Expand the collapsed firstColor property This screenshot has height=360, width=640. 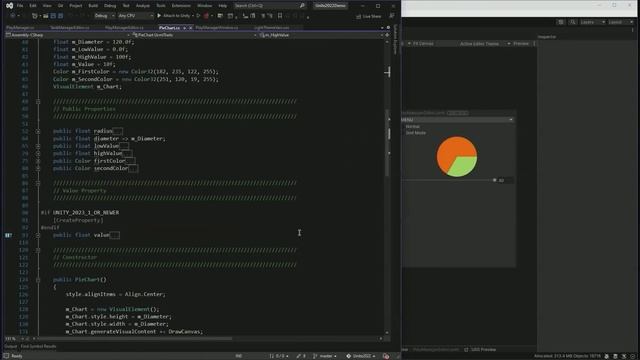point(38,161)
